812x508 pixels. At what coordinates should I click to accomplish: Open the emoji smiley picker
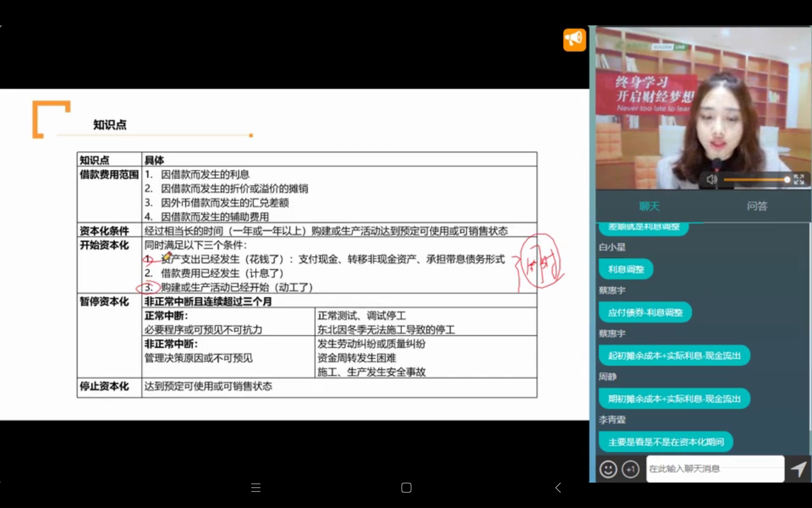(608, 469)
